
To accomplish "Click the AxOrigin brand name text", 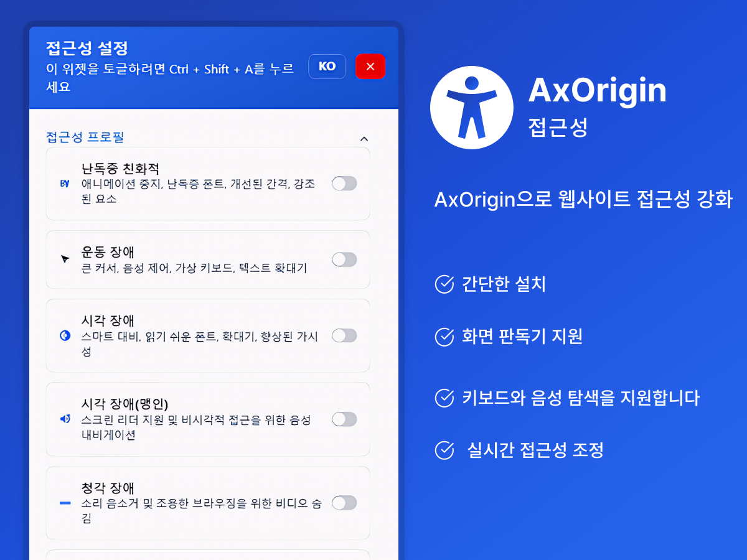I will pos(598,90).
